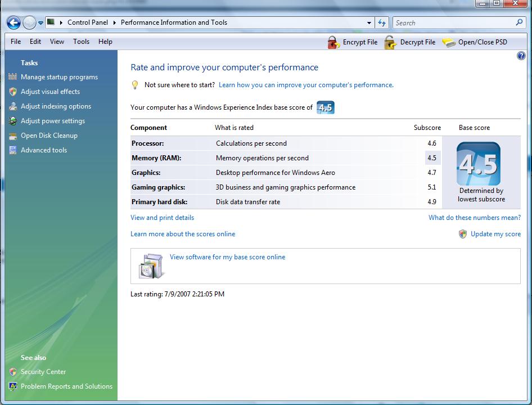Open the Edit menu

35,42
